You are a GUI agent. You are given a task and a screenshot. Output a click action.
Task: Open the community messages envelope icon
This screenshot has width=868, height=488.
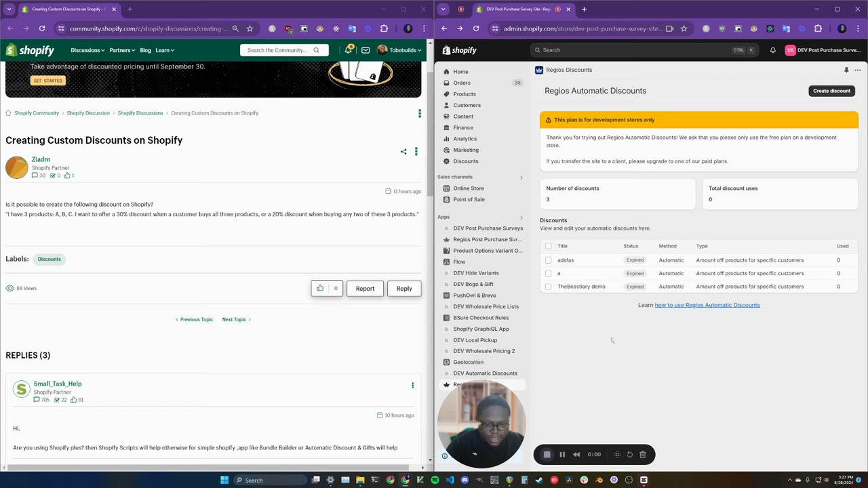[x=366, y=50]
